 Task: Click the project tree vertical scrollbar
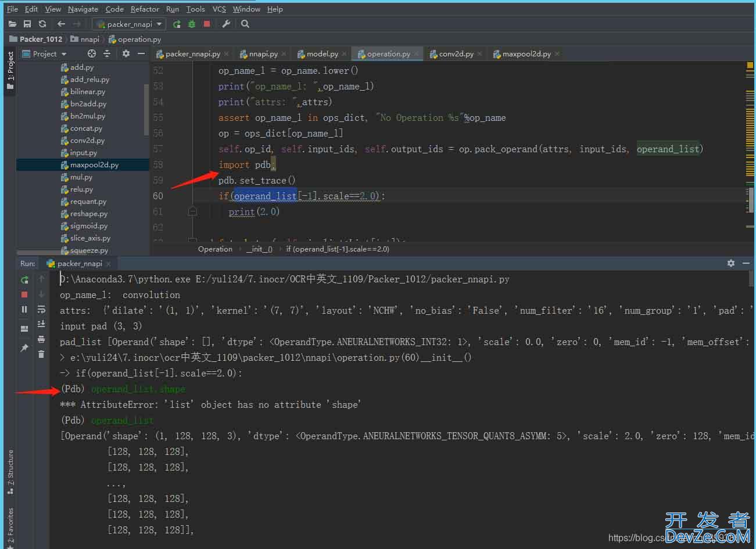click(146, 110)
